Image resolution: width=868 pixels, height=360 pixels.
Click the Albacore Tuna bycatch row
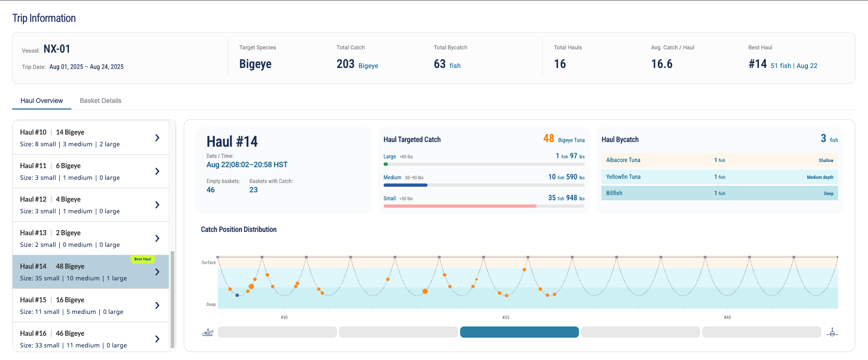719,160
